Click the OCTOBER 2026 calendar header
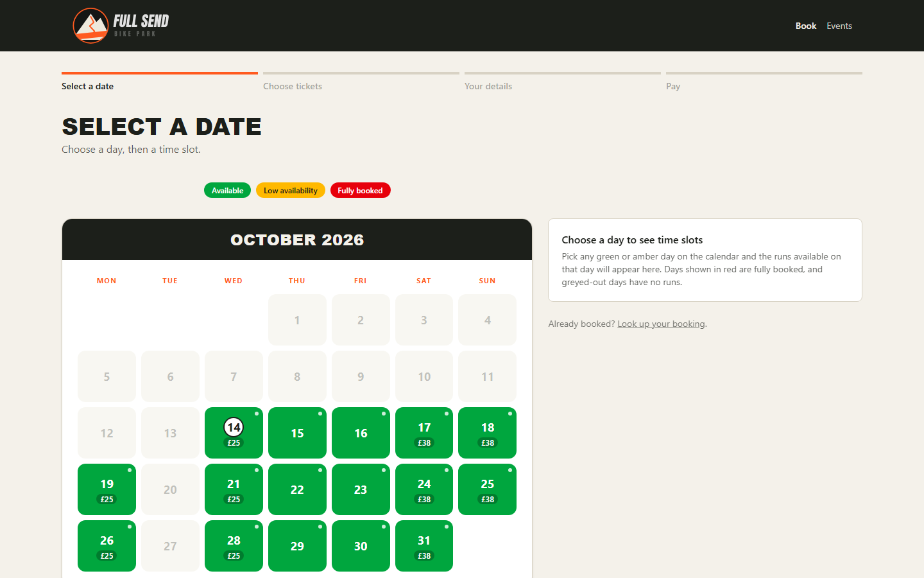The width and height of the screenshot is (924, 578). click(x=297, y=240)
